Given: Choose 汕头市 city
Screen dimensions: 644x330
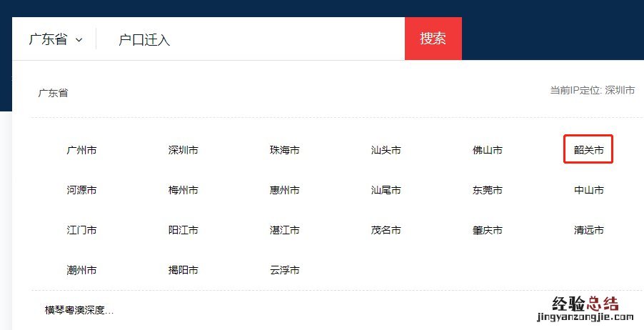Looking at the screenshot, I should 386,151.
